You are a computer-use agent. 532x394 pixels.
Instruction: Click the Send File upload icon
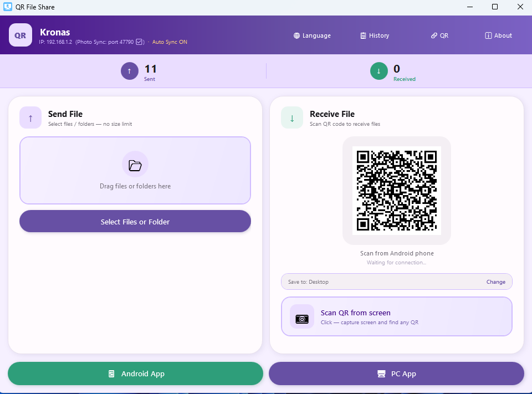coord(30,117)
